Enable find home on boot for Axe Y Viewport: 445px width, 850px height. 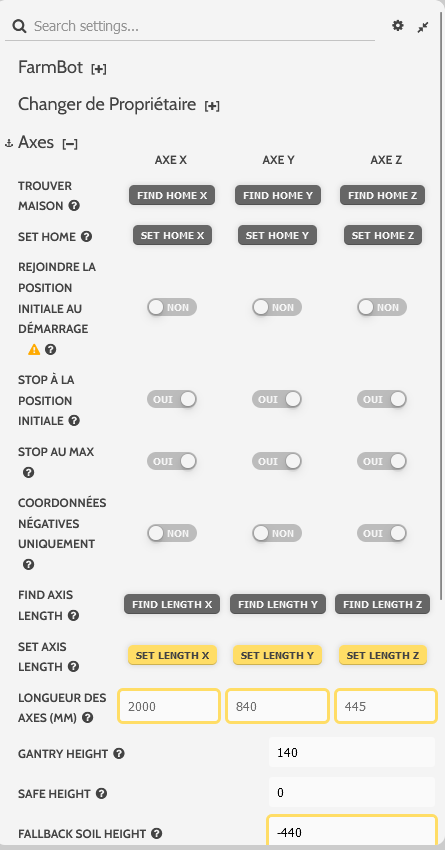click(277, 307)
